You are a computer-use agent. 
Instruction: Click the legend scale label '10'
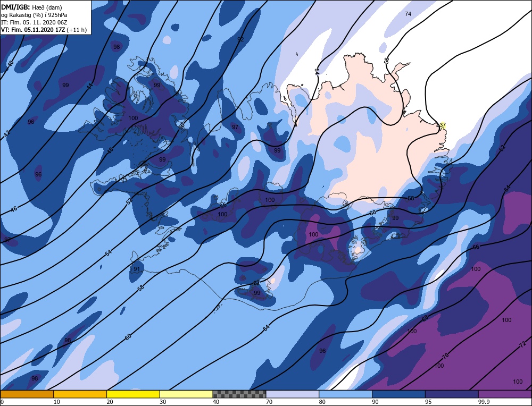pos(57,402)
